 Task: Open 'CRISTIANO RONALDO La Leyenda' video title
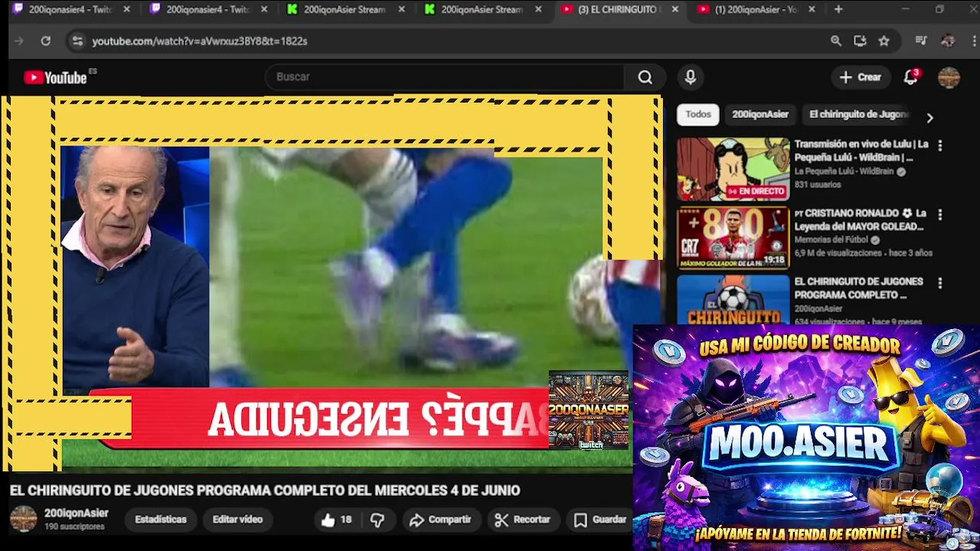pos(861,220)
